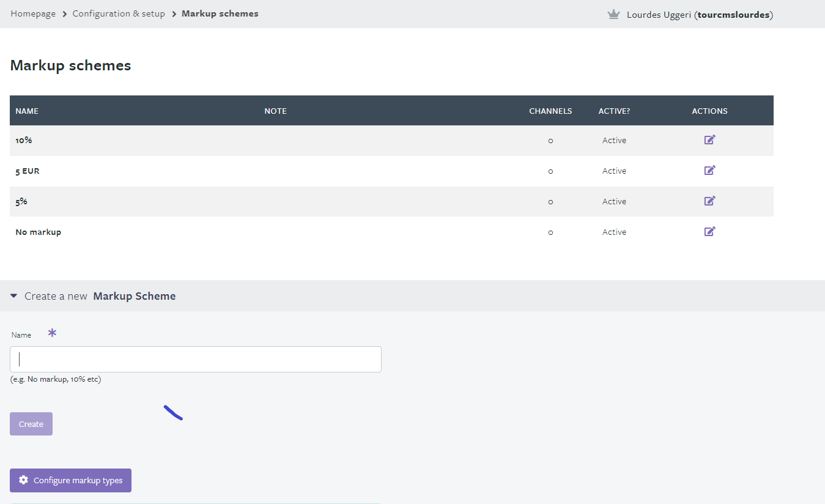Go to Homepage breadcrumb

pyautogui.click(x=33, y=13)
